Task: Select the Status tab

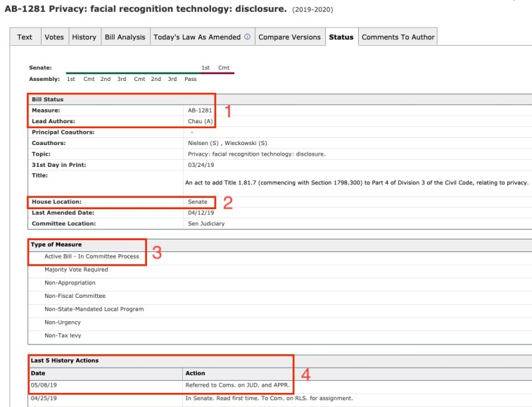Action: pyautogui.click(x=341, y=37)
